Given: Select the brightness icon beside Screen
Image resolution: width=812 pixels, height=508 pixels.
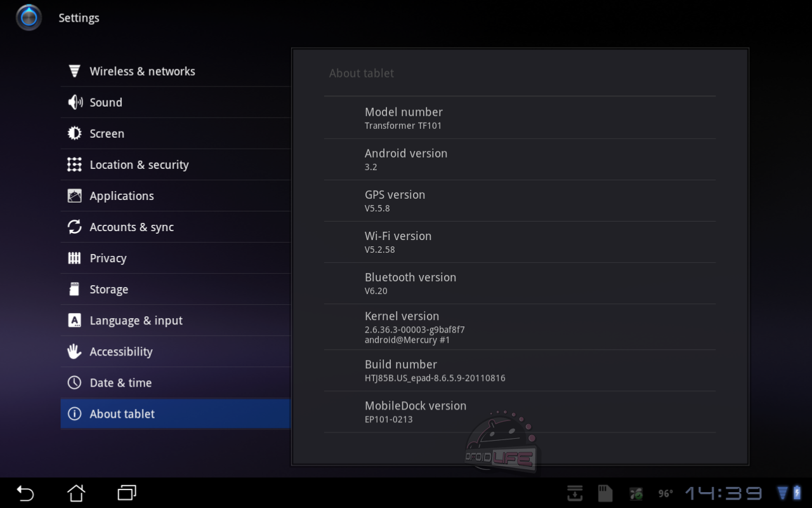Looking at the screenshot, I should pos(74,133).
